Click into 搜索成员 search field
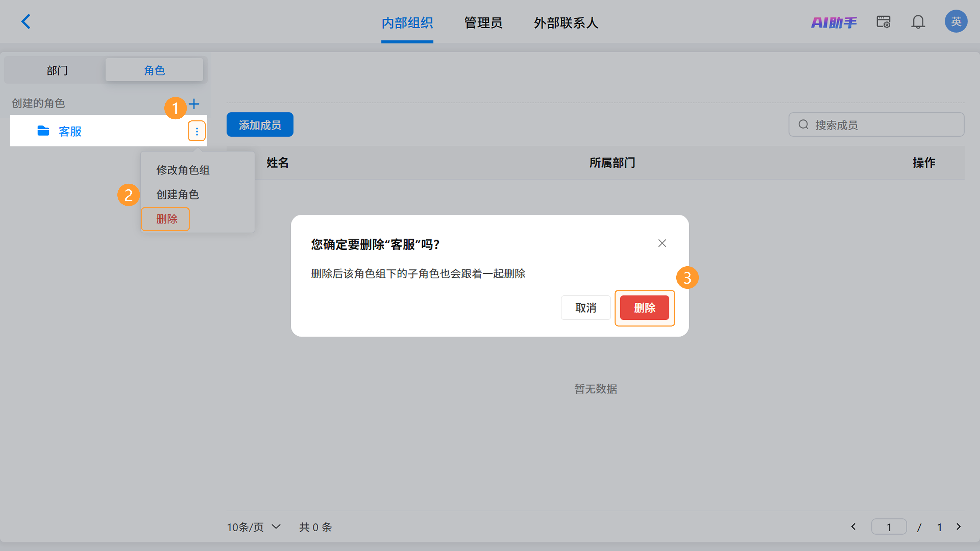This screenshot has height=551, width=980. [x=877, y=124]
